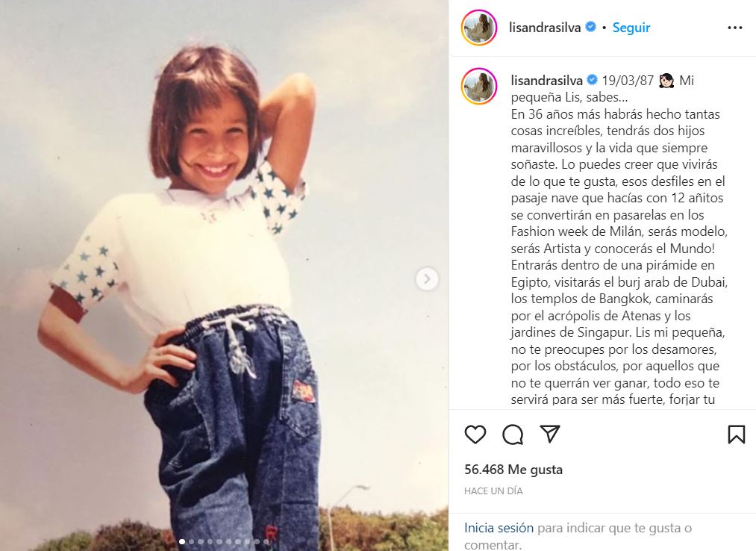Click the caption profile avatar
The width and height of the screenshot is (756, 551).
(479, 86)
